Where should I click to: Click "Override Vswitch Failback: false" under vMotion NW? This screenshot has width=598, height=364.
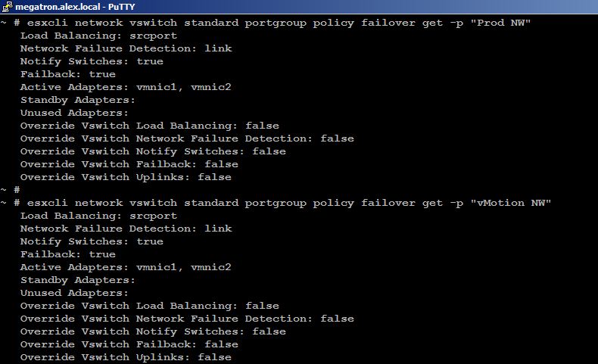point(129,344)
